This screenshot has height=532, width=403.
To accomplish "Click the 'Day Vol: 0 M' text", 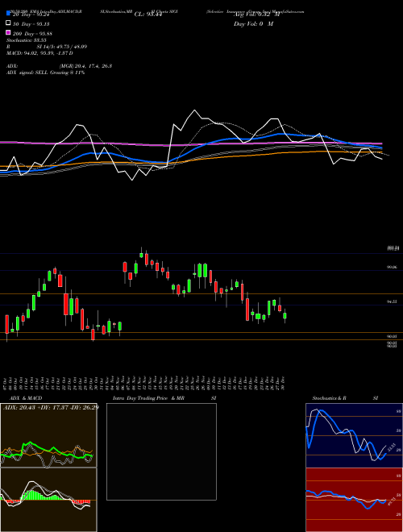I will pyautogui.click(x=253, y=23).
